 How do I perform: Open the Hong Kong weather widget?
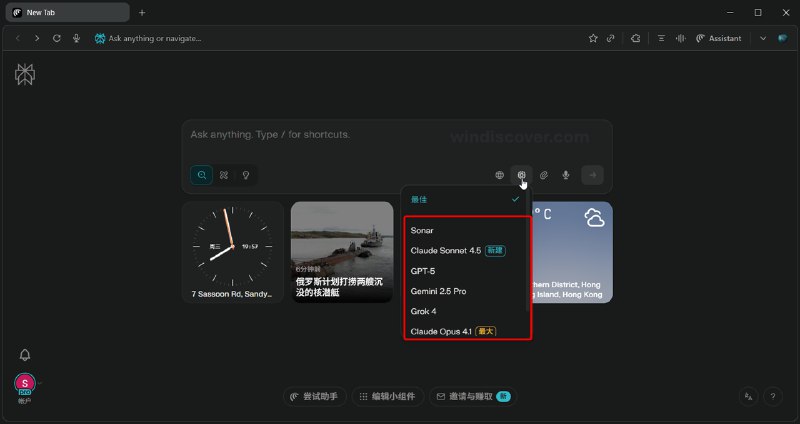[x=571, y=252]
